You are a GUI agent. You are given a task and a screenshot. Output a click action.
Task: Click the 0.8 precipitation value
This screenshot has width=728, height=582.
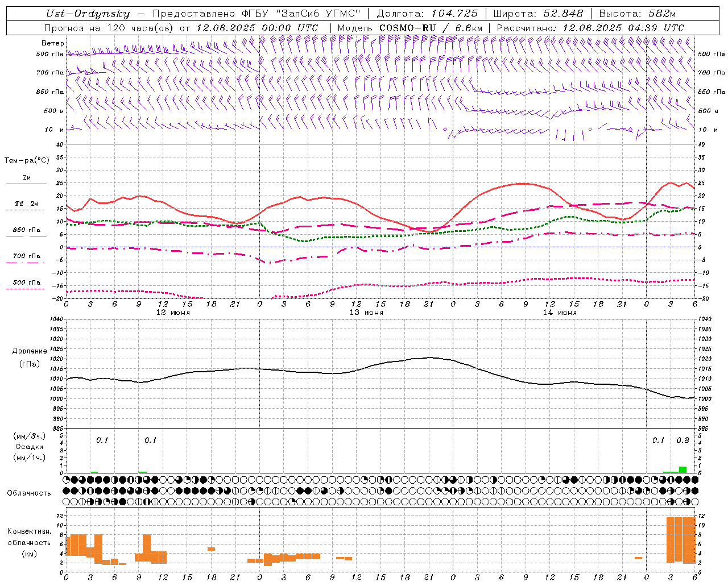pyautogui.click(x=682, y=440)
